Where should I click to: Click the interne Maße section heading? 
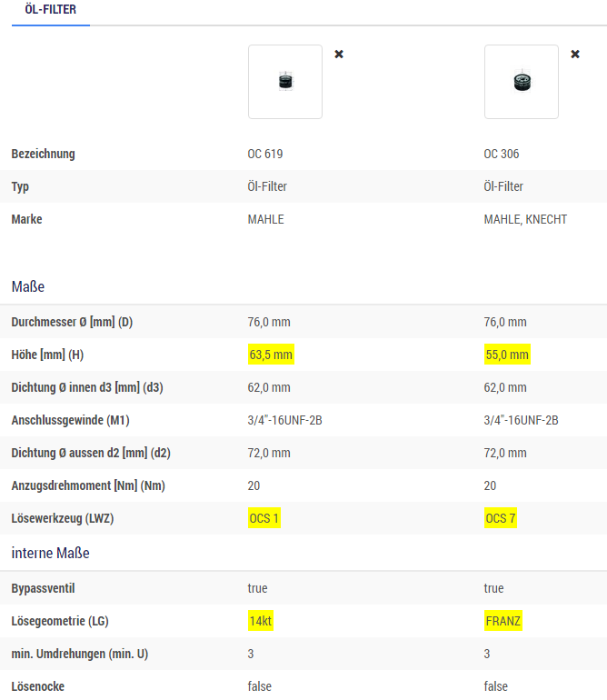[x=51, y=553]
